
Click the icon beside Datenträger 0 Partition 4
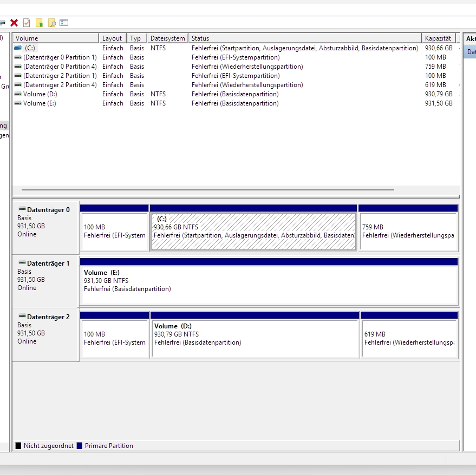(18, 67)
